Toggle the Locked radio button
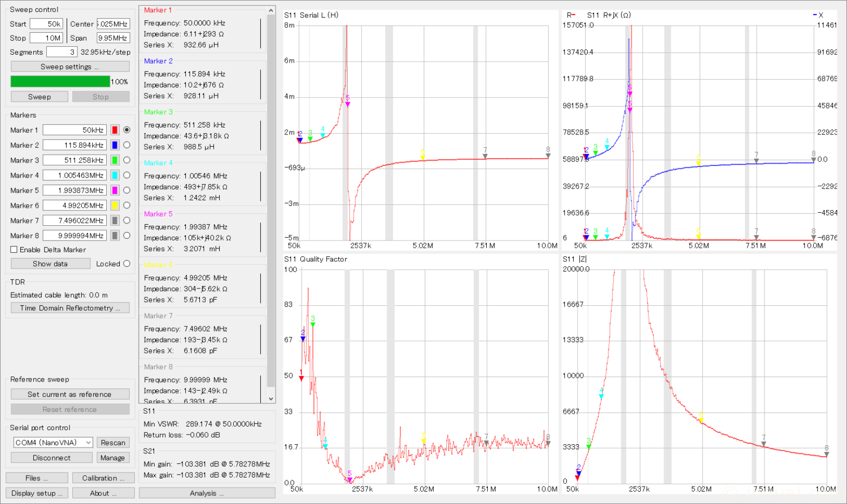Screen dimensions: 847x504 click(x=126, y=264)
